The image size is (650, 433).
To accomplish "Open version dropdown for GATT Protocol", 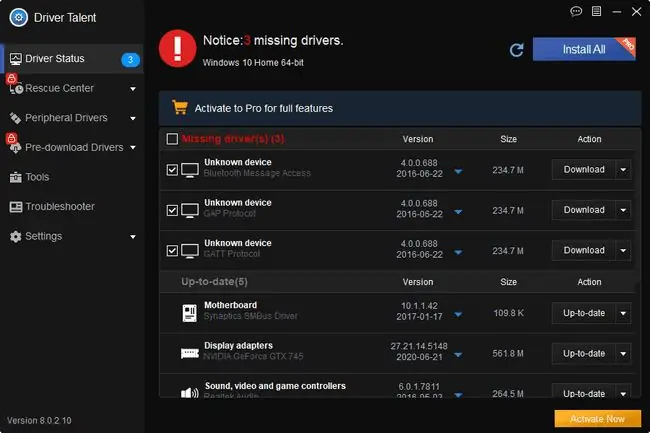I will [x=458, y=252].
